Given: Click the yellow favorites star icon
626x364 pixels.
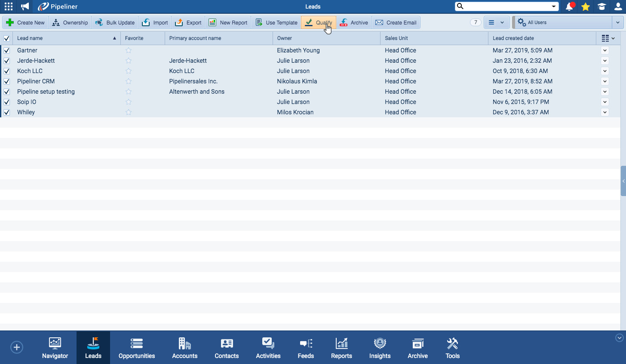Looking at the screenshot, I should 586,6.
